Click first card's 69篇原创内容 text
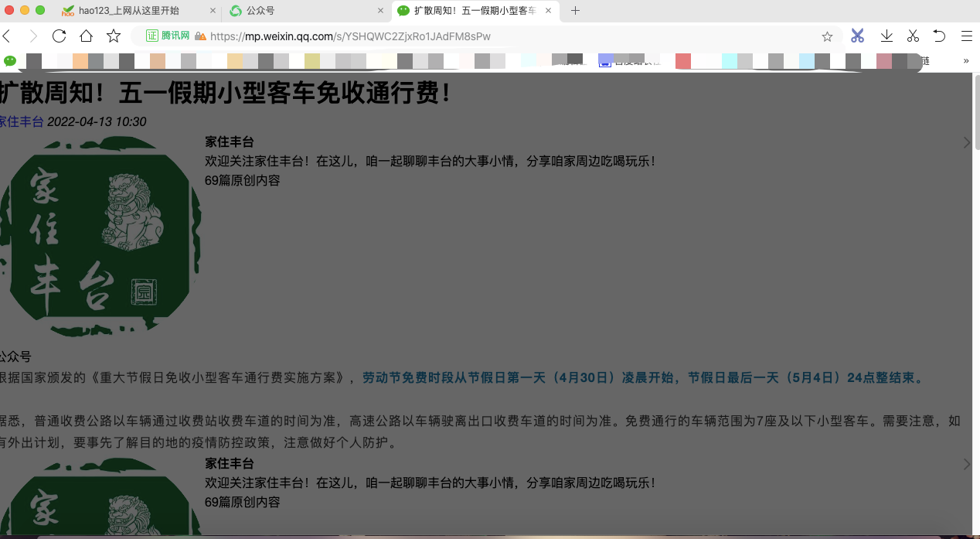 (x=243, y=180)
